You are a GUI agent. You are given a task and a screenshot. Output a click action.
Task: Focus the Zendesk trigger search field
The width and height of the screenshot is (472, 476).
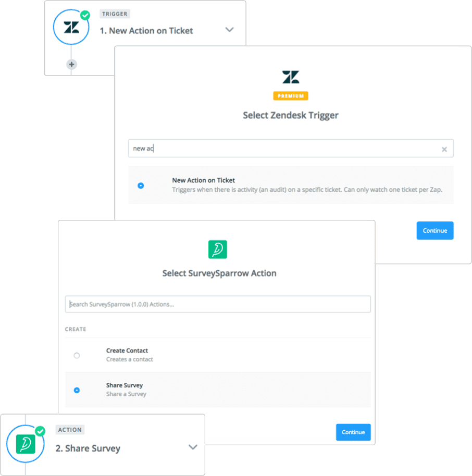click(x=291, y=148)
